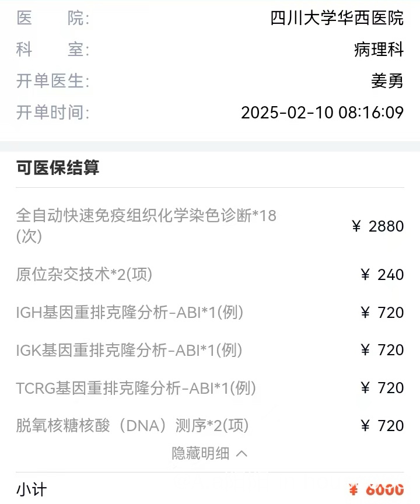Click the yen icon on the DNA测序 row
Viewport: 420px width, 504px height.
tap(365, 426)
